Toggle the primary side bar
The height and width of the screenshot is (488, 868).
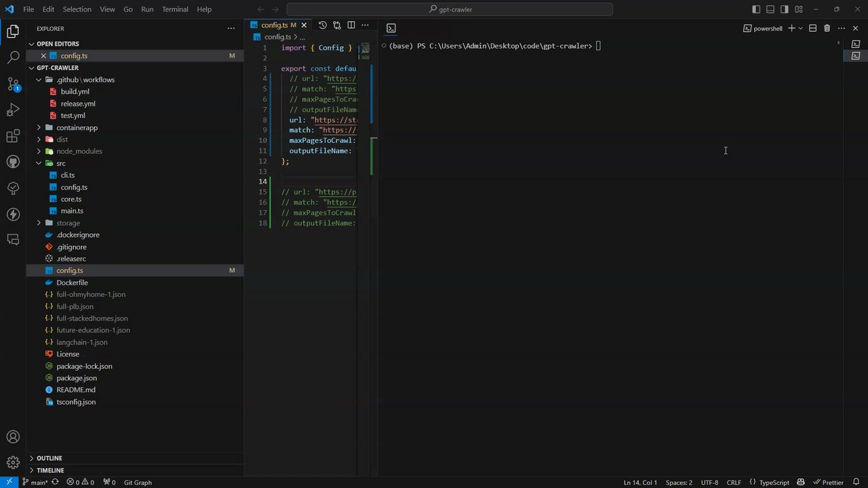pyautogui.click(x=756, y=9)
